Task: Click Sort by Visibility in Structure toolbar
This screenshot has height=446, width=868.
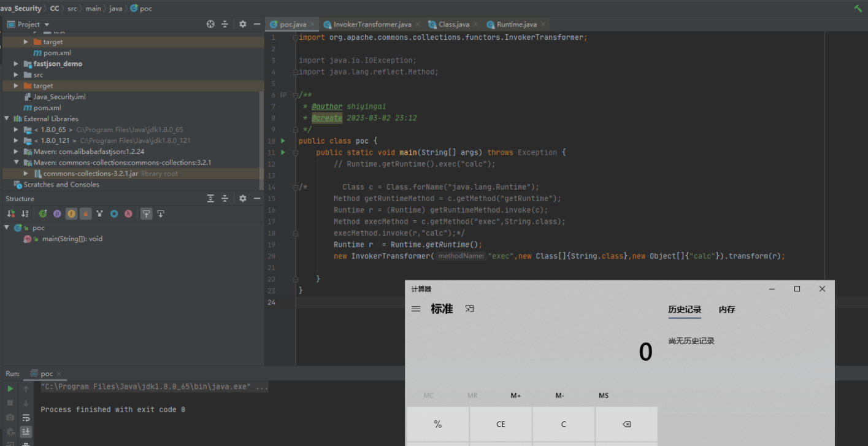Action: (x=10, y=213)
